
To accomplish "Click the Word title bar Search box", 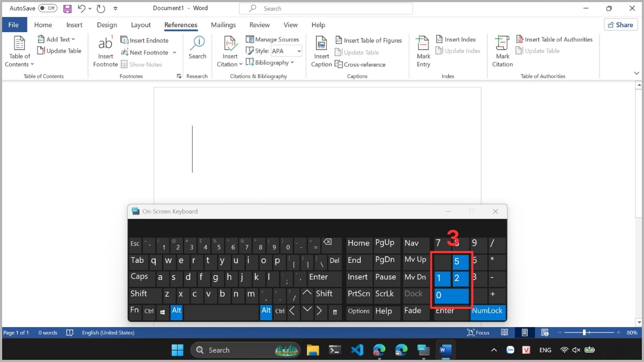I will click(x=326, y=9).
